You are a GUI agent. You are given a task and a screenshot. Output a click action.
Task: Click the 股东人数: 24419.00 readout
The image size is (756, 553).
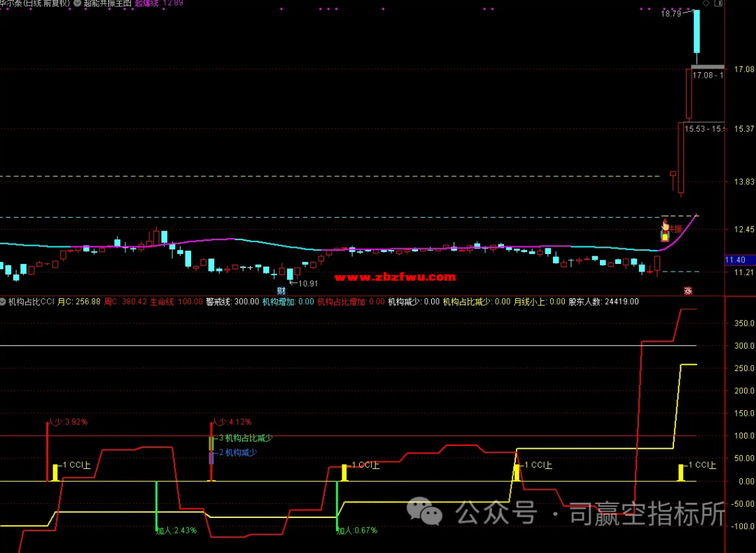603,302
